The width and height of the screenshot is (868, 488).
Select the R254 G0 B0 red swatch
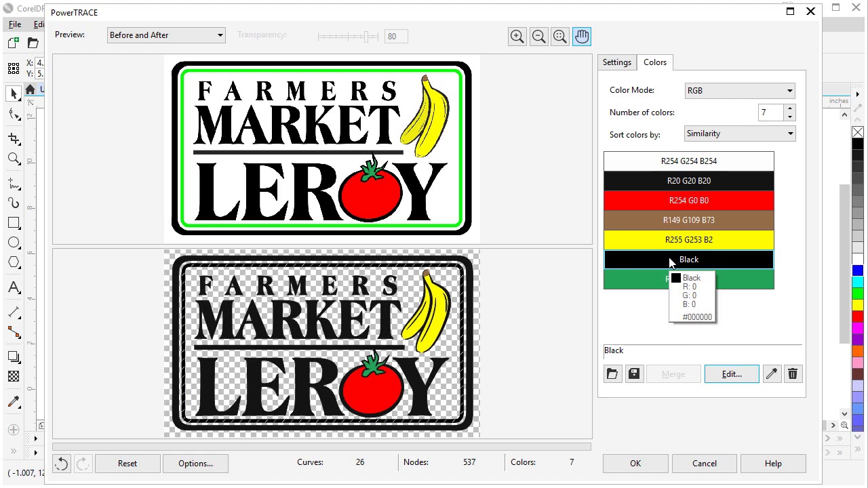tap(689, 201)
